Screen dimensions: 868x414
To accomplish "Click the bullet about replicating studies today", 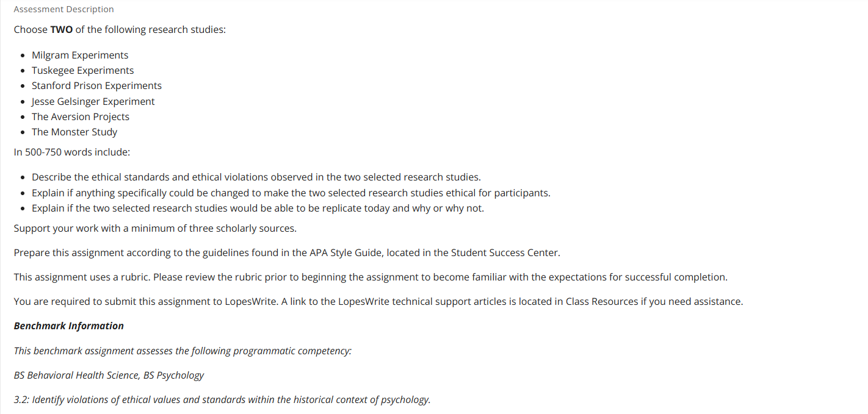I will point(258,208).
